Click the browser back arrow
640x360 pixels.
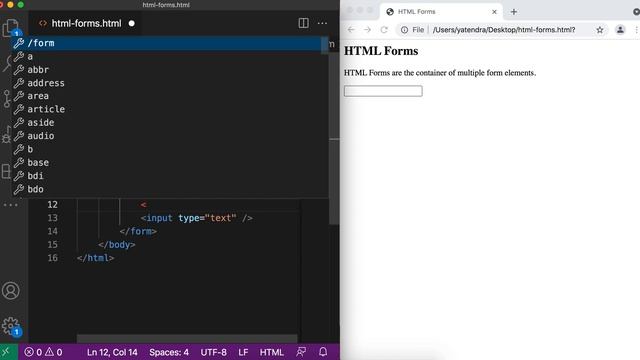click(x=351, y=30)
